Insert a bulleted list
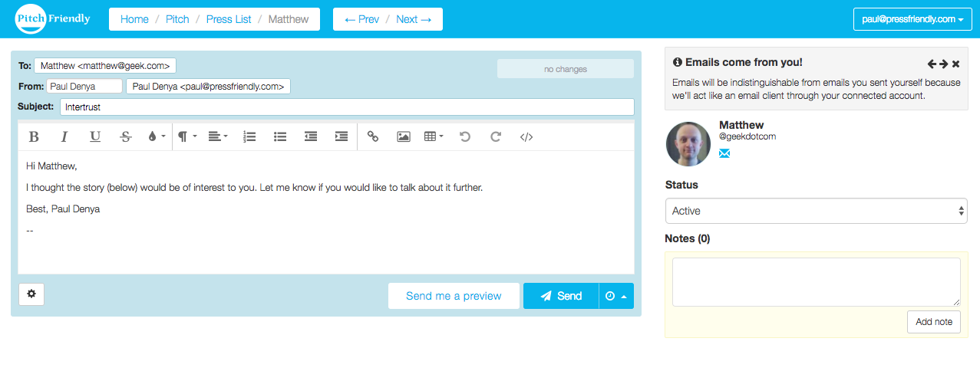Viewport: 980px width, 371px height. (x=280, y=136)
